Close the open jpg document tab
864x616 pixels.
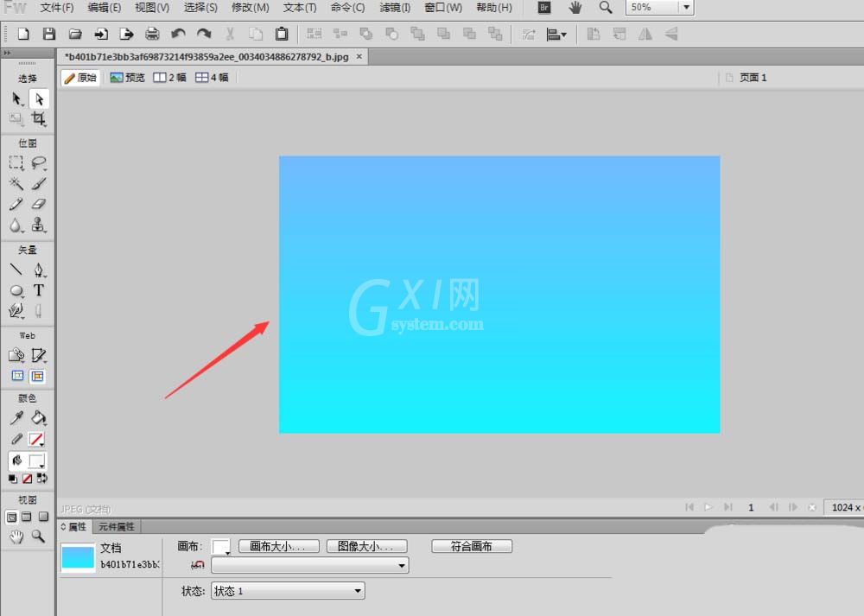[359, 56]
